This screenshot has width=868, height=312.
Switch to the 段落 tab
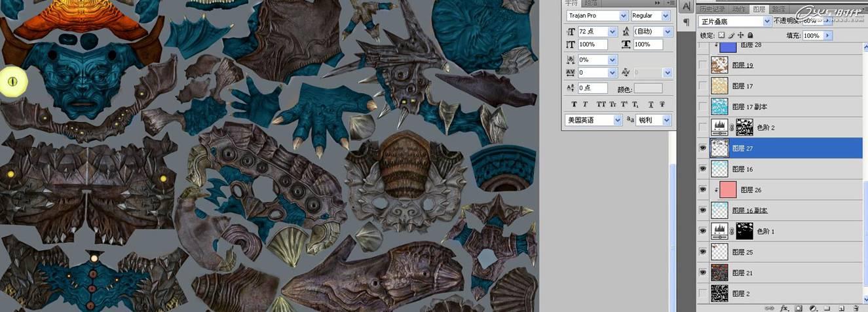pos(591,3)
